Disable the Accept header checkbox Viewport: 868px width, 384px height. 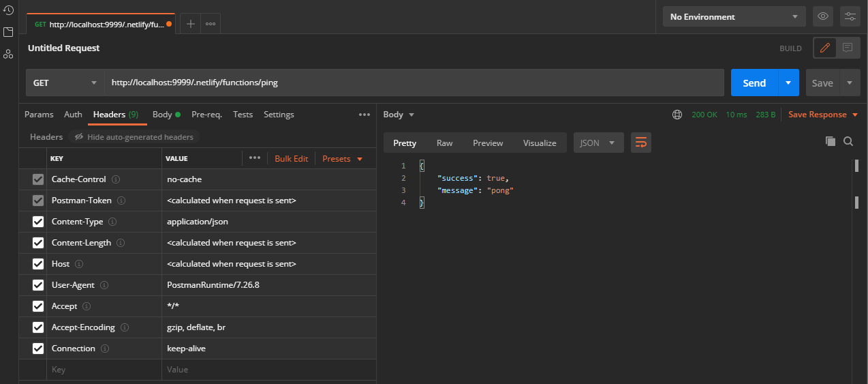(x=38, y=306)
